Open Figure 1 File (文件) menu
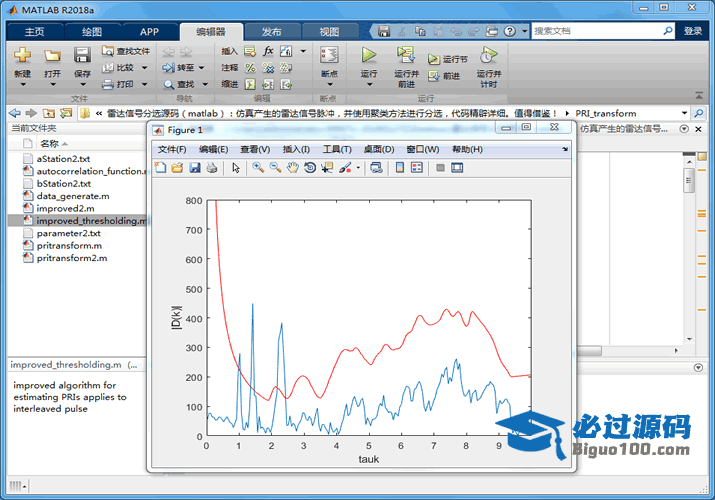 point(171,149)
